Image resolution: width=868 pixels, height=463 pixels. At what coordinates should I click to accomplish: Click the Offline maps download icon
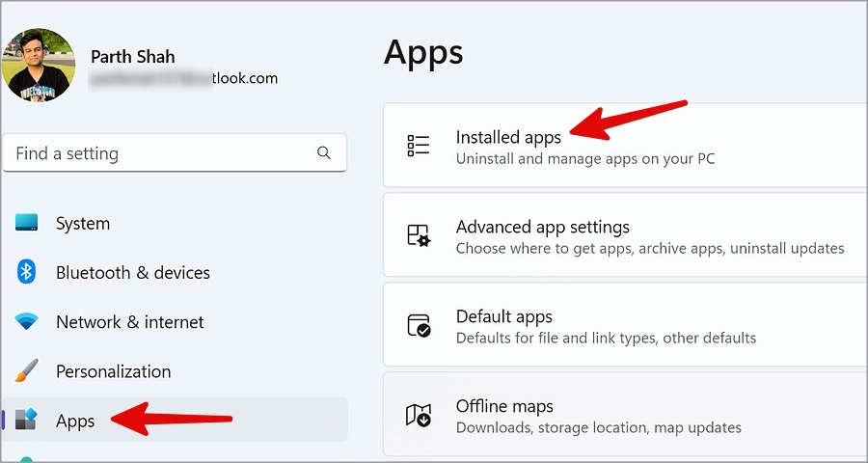coord(419,415)
